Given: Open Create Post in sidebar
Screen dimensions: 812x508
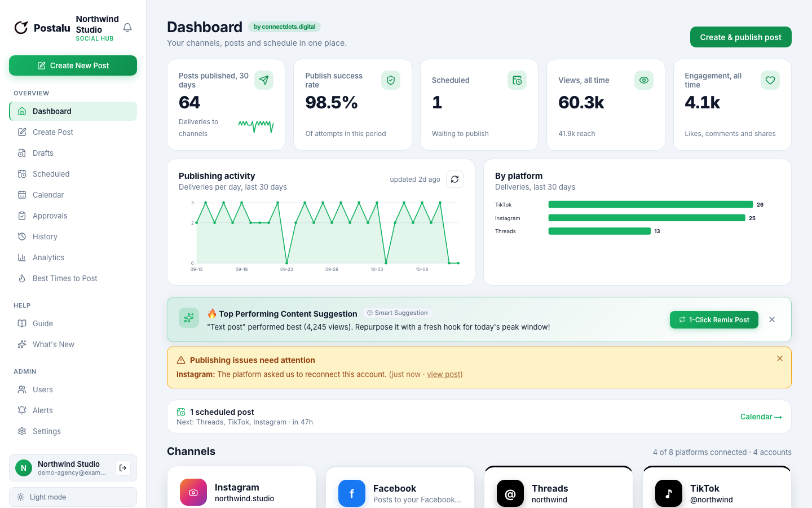Looking at the screenshot, I should [x=73, y=132].
